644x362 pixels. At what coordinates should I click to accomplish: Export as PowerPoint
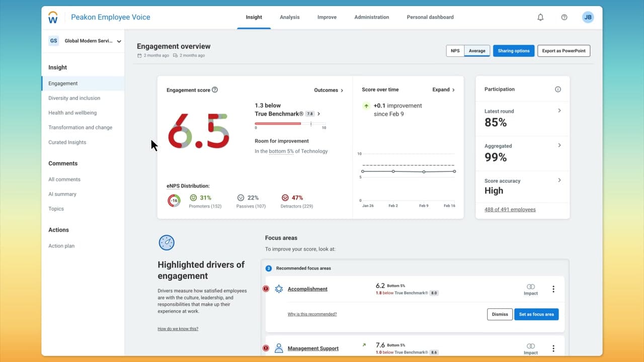(563, 51)
